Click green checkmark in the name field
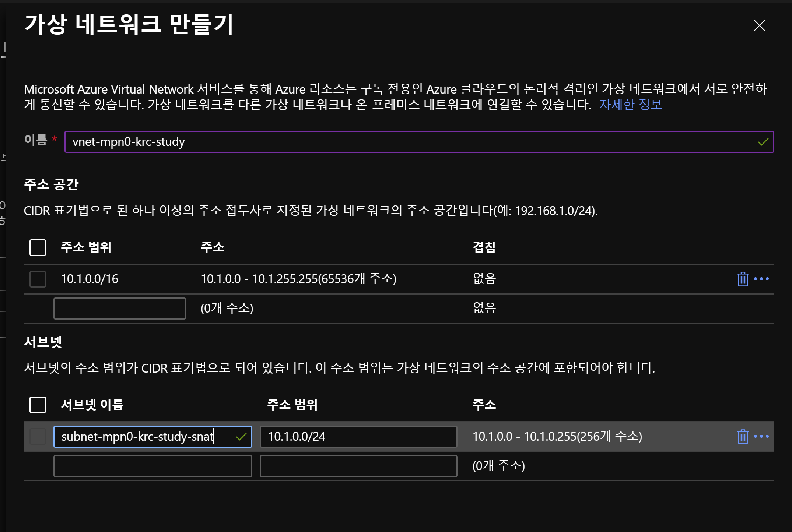Screen dimensions: 792x532 point(763,142)
